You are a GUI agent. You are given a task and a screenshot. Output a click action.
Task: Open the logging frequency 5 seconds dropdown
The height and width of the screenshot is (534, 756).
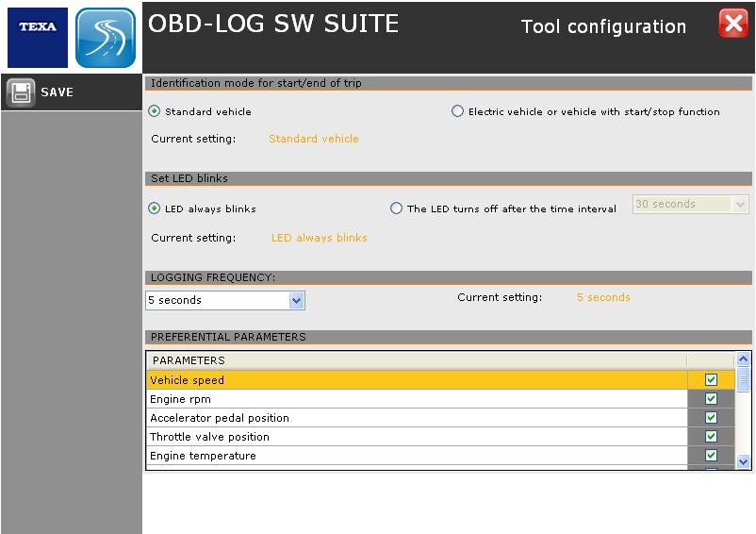(x=225, y=300)
